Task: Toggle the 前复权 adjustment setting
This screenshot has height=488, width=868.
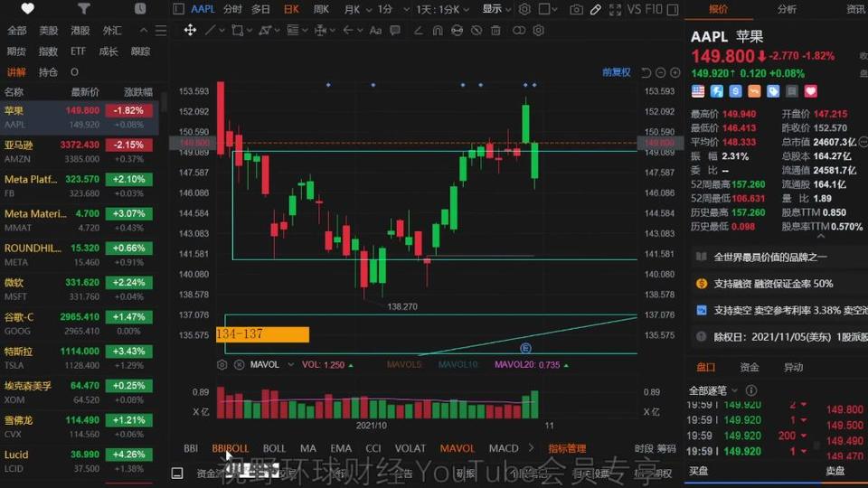Action: (616, 72)
